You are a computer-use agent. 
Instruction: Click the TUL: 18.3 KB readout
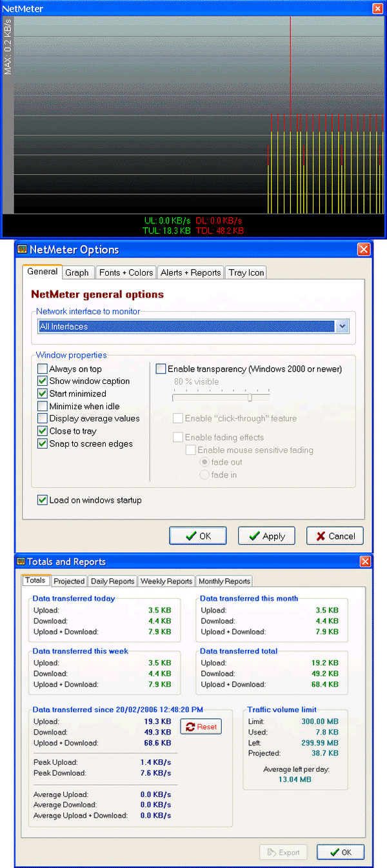click(x=166, y=230)
